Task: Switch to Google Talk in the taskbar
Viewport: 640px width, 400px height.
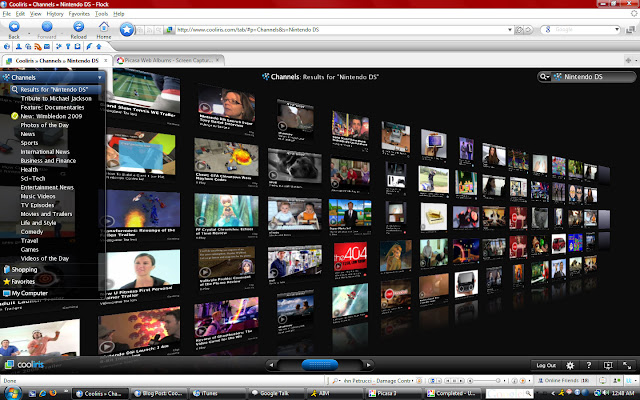Action: [x=276, y=393]
